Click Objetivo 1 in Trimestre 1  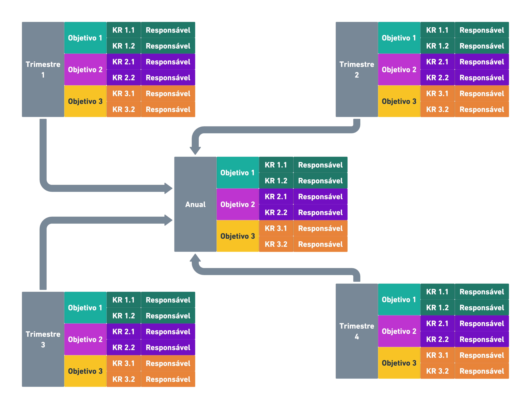[x=85, y=38]
